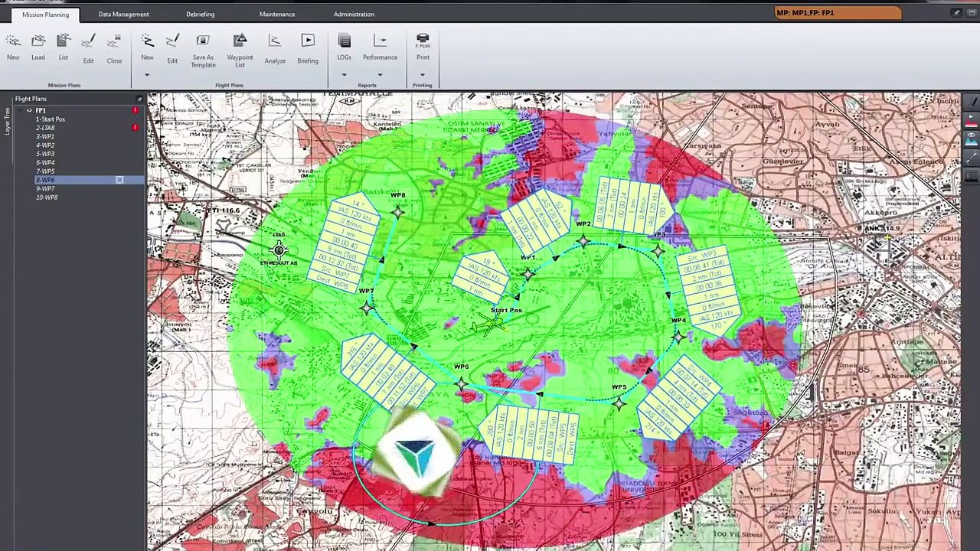
Task: Click the WP1 waypoint marker on map
Action: click(x=528, y=273)
